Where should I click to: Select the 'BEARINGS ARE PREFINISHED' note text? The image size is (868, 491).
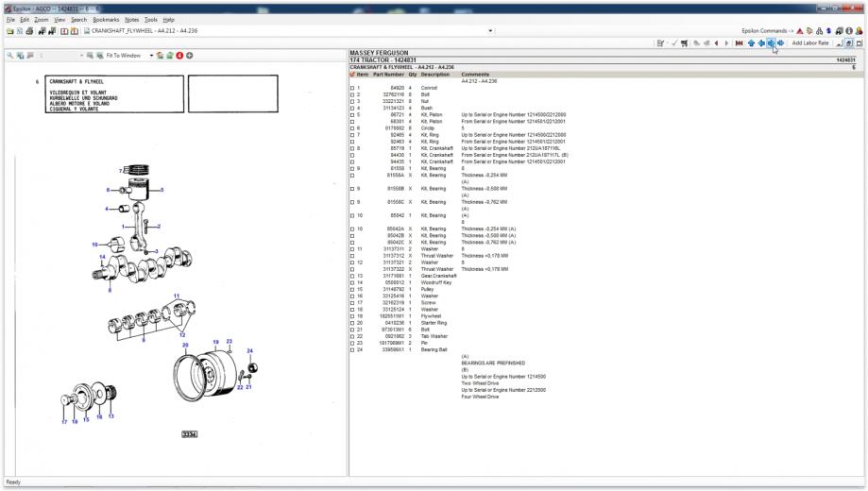pos(493,364)
